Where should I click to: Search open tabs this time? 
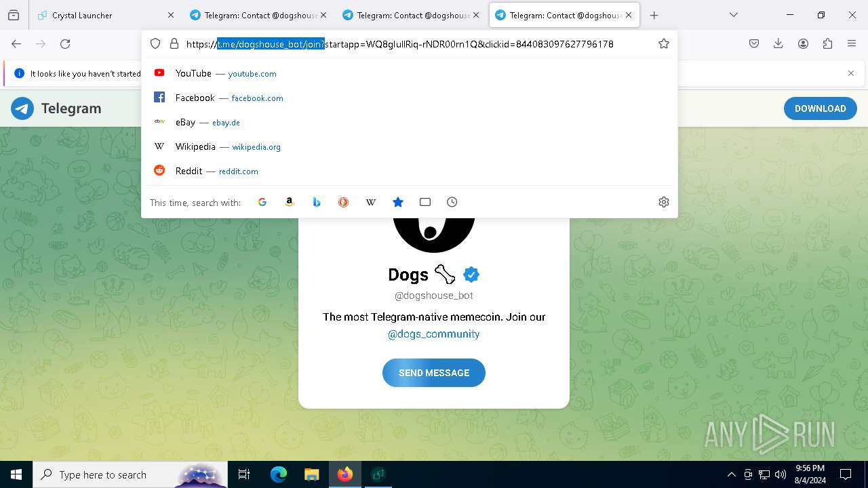[x=425, y=202]
